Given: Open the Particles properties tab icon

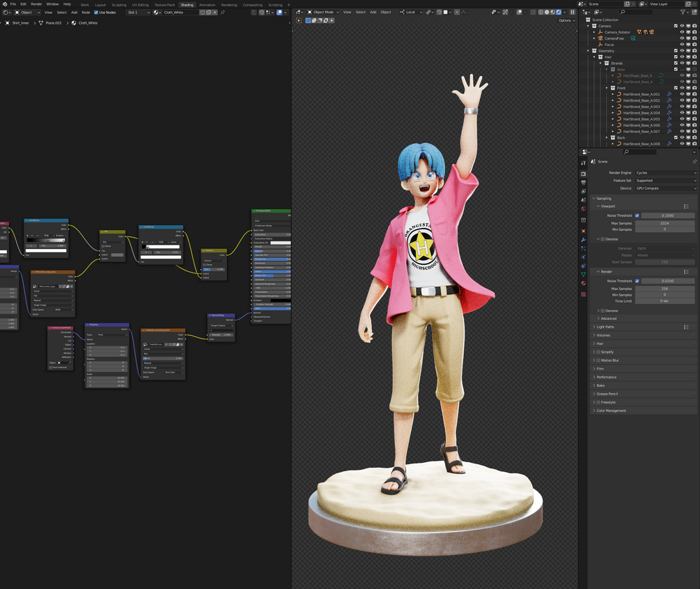Looking at the screenshot, I should pos(584,248).
